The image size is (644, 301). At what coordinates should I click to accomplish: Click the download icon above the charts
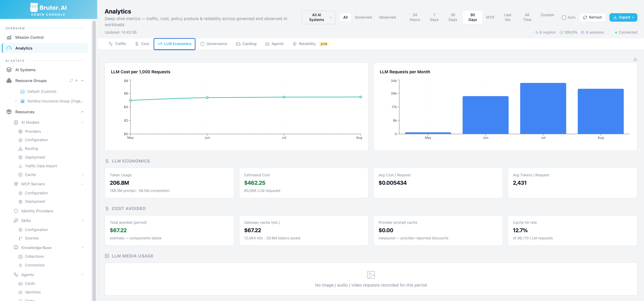(x=635, y=59)
